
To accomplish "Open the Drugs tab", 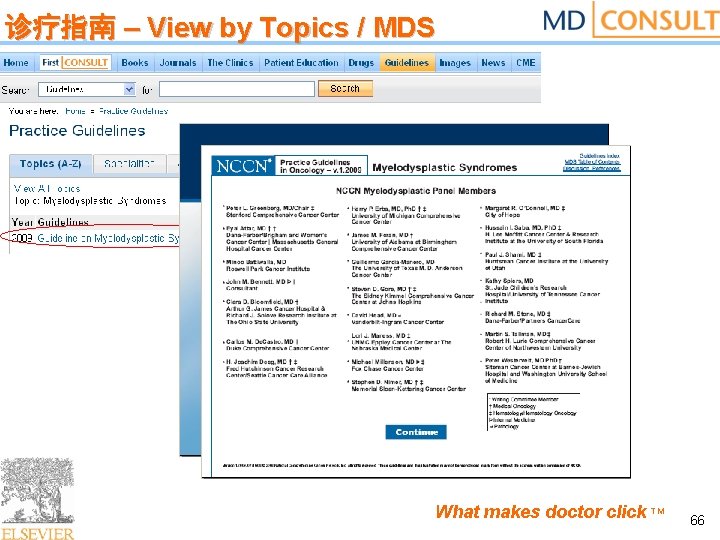I will (361, 62).
